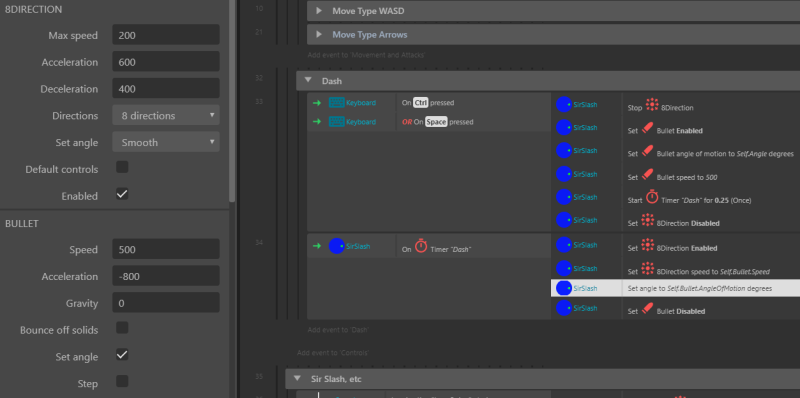Click the Max speed input field
800x398 pixels.
[166, 35]
